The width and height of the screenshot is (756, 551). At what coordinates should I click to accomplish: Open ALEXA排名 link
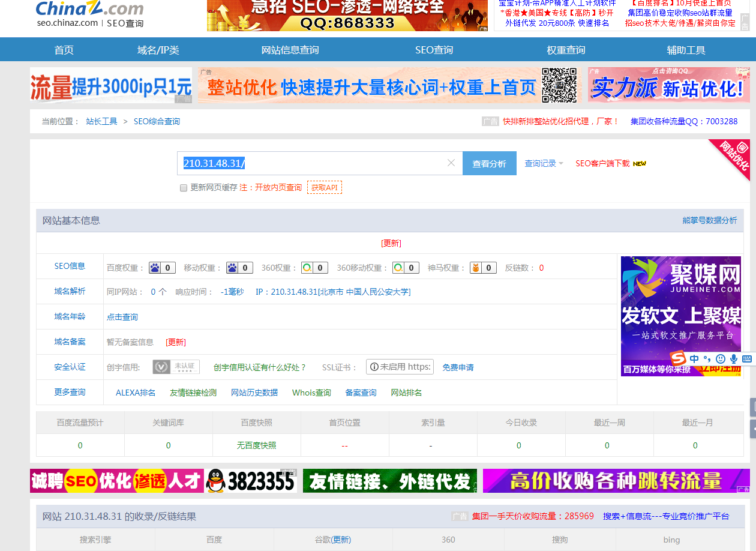pyautogui.click(x=136, y=393)
